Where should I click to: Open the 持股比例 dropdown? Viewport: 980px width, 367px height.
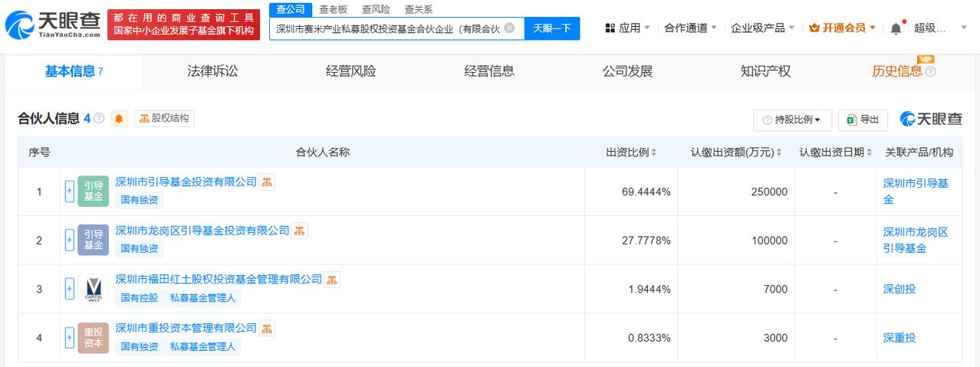(793, 120)
